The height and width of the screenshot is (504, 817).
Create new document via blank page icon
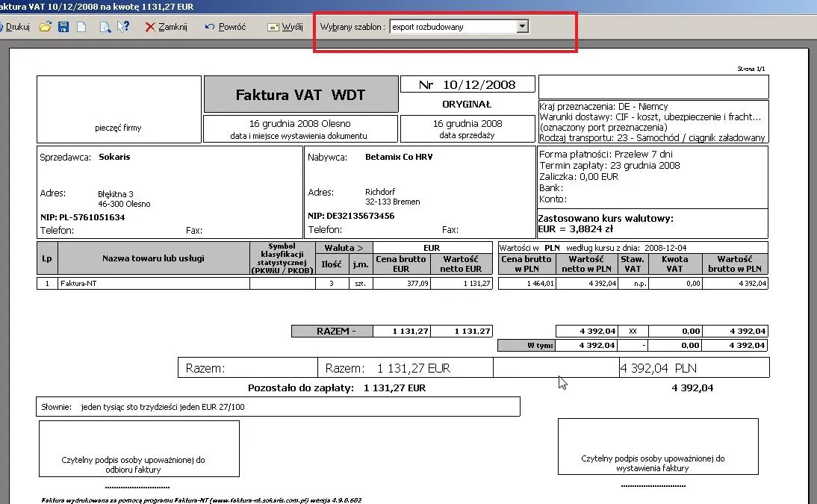click(81, 26)
